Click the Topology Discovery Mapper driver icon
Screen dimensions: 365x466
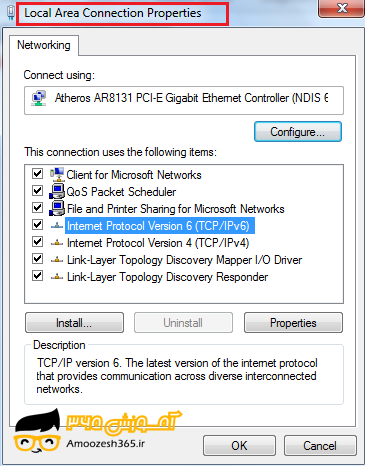click(57, 260)
